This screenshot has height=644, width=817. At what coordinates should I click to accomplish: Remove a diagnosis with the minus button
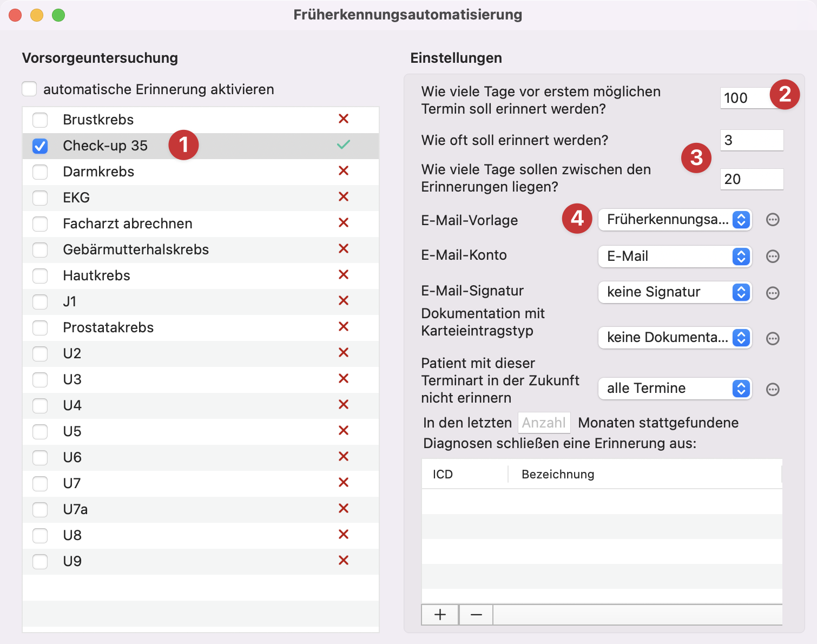click(x=476, y=615)
